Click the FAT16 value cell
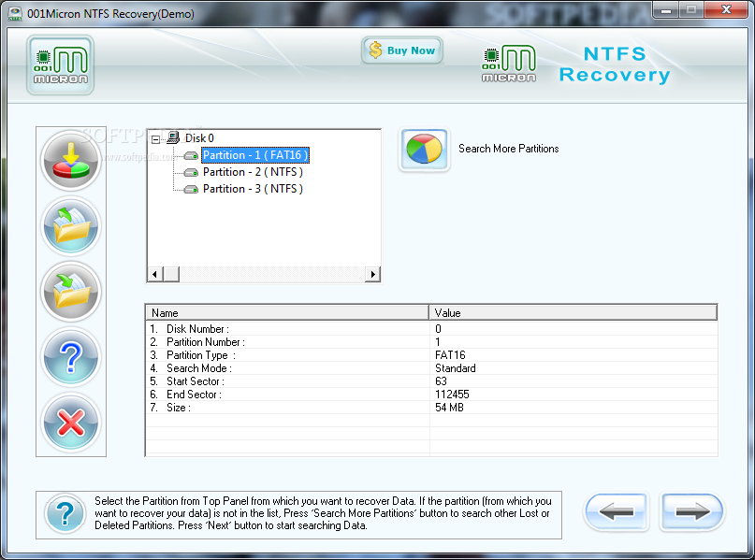755x560 pixels. click(450, 355)
